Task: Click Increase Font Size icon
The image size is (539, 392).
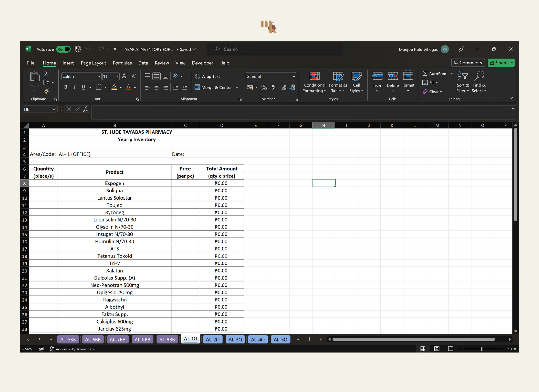Action: point(125,76)
